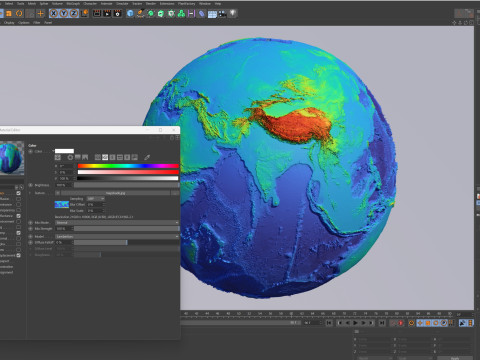Click the lock icon in Material Editor
This screenshot has height=360, width=480.
coord(172,138)
